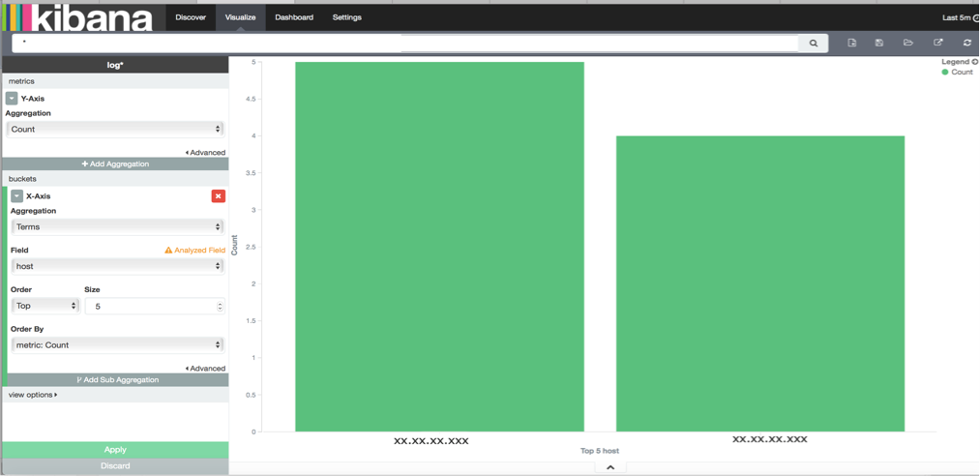Image resolution: width=980 pixels, height=476 pixels.
Task: Collapse the X-Axis bucket section toggle
Action: [16, 196]
